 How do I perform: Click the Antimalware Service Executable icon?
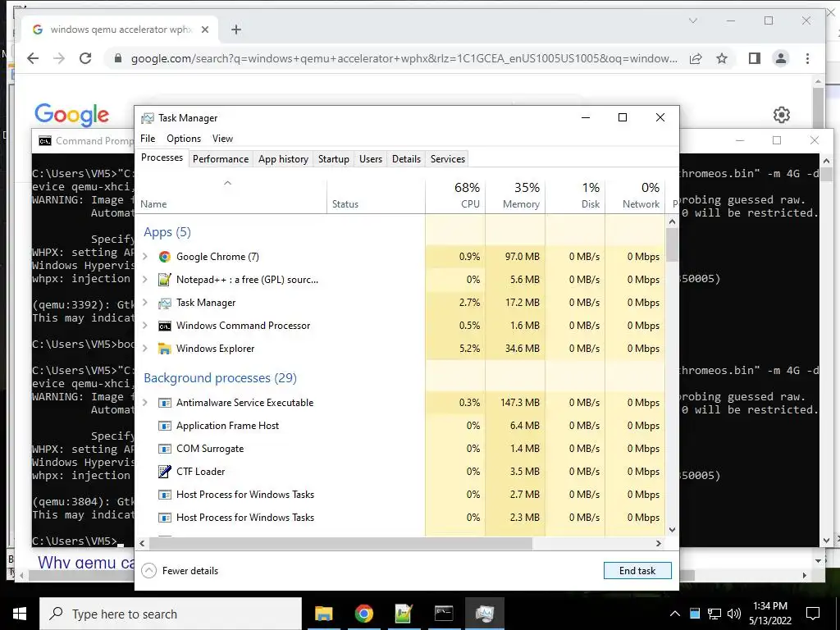click(x=164, y=403)
